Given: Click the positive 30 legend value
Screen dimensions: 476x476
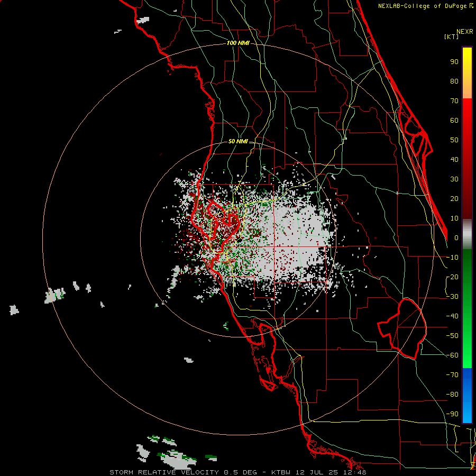Looking at the screenshot, I should [x=454, y=179].
